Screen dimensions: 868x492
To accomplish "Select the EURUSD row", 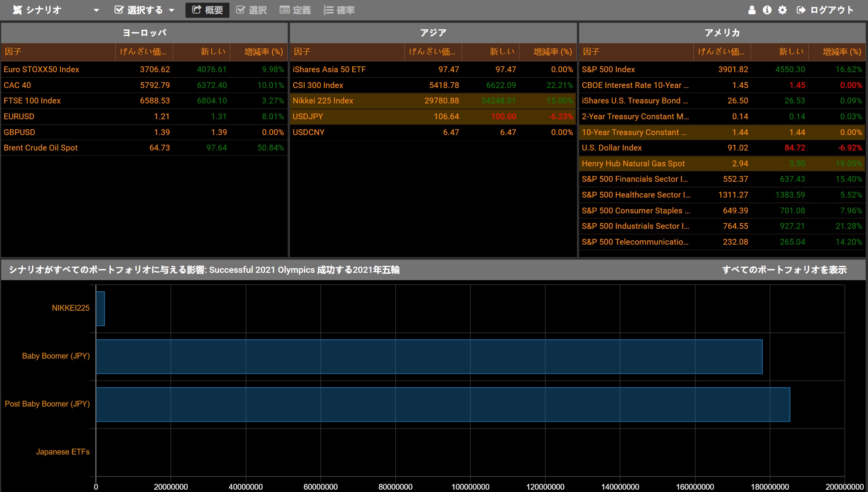I will pyautogui.click(x=144, y=117).
